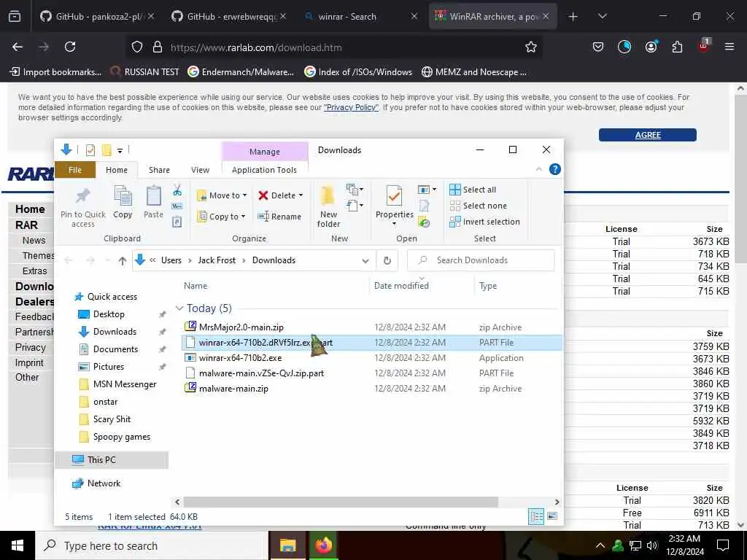Open File Explorer from taskbar

287,545
